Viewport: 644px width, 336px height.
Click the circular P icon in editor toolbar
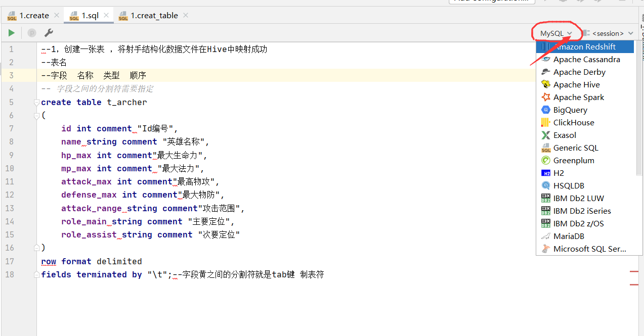coord(32,33)
